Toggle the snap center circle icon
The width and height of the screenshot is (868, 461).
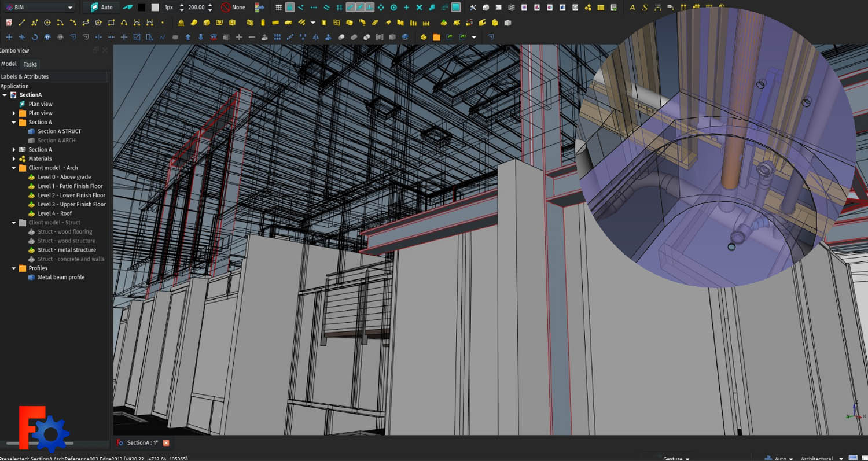pyautogui.click(x=393, y=8)
